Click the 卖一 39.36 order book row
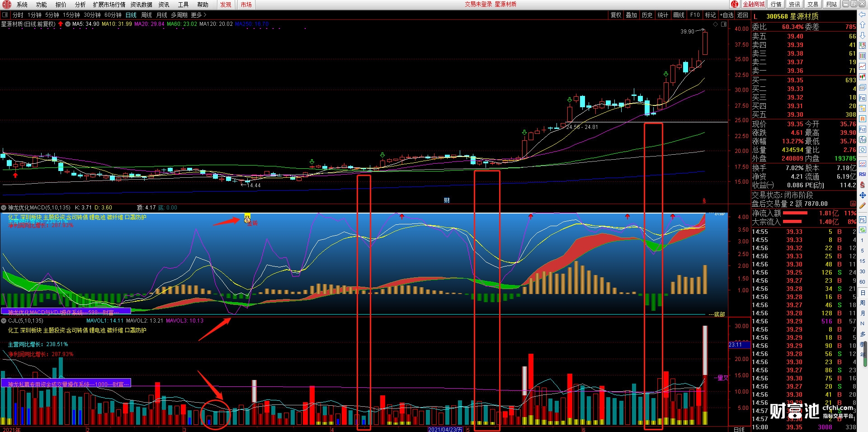Image resolution: width=868 pixels, height=432 pixels. (804, 71)
